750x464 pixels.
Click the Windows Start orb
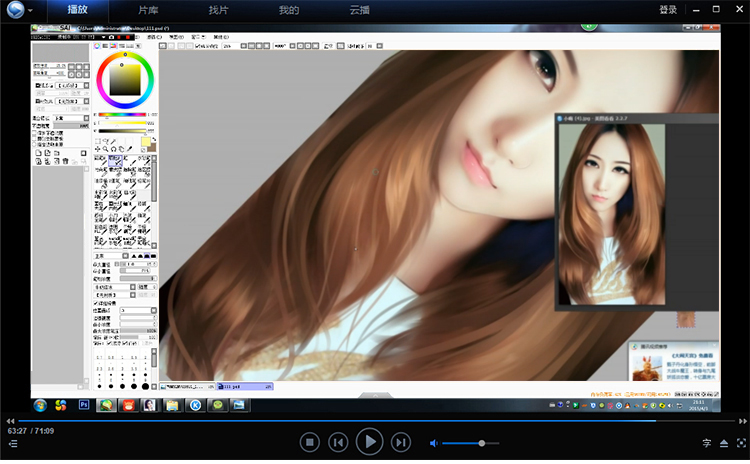point(40,406)
